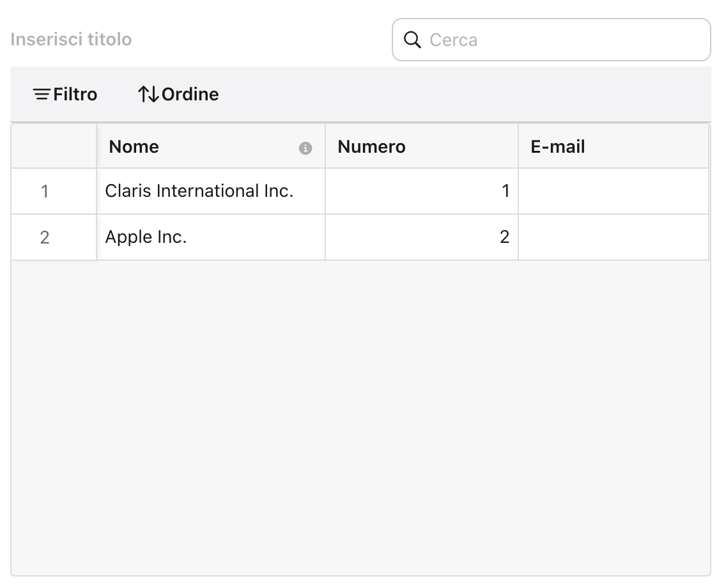Click the Filtro lines icon
Image resolution: width=726 pixels, height=588 pixels.
point(42,95)
